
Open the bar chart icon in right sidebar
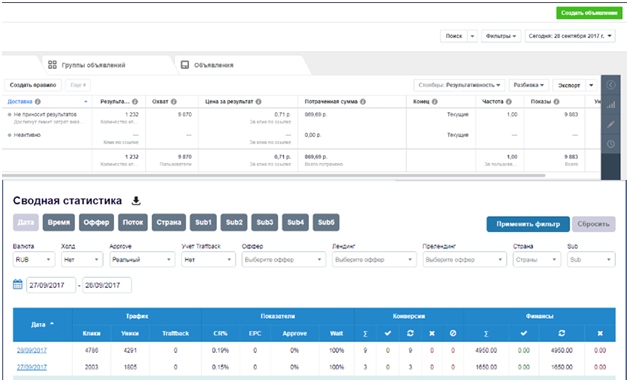[611, 105]
